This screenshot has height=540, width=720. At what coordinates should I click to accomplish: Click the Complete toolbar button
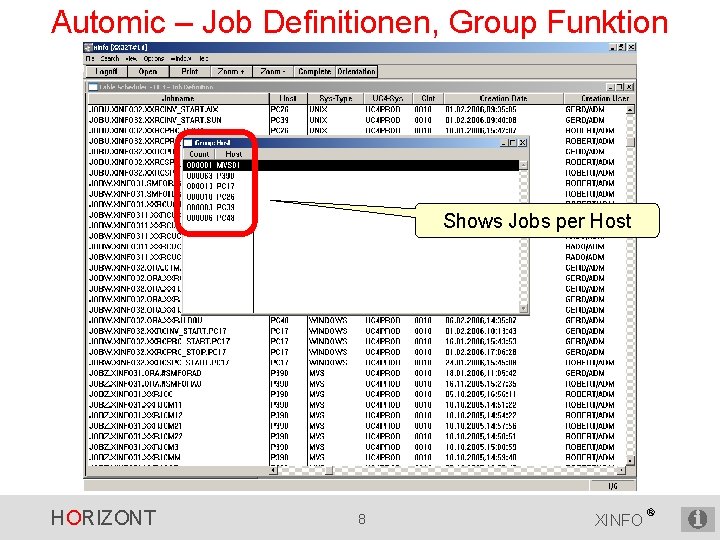[315, 72]
